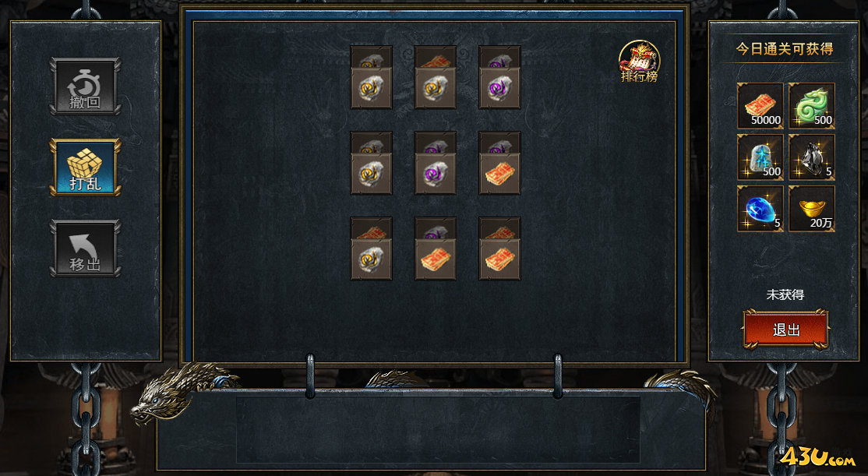Screen dimensions: 868x476
Task: Select the 50000 red brick reward icon
Action: click(x=760, y=106)
